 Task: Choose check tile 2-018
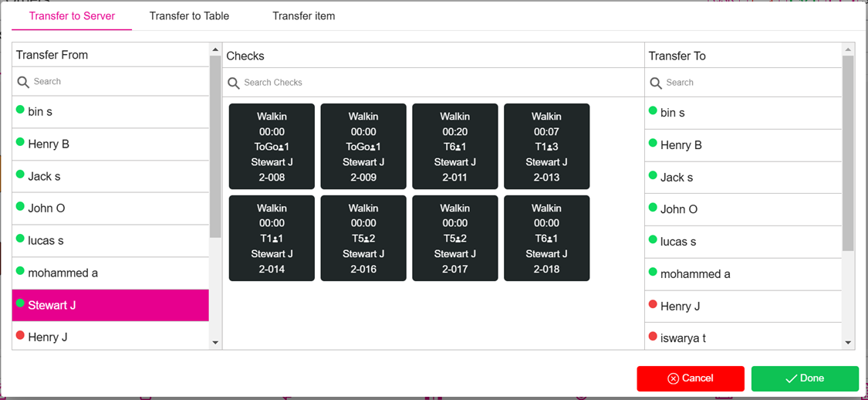pos(546,239)
